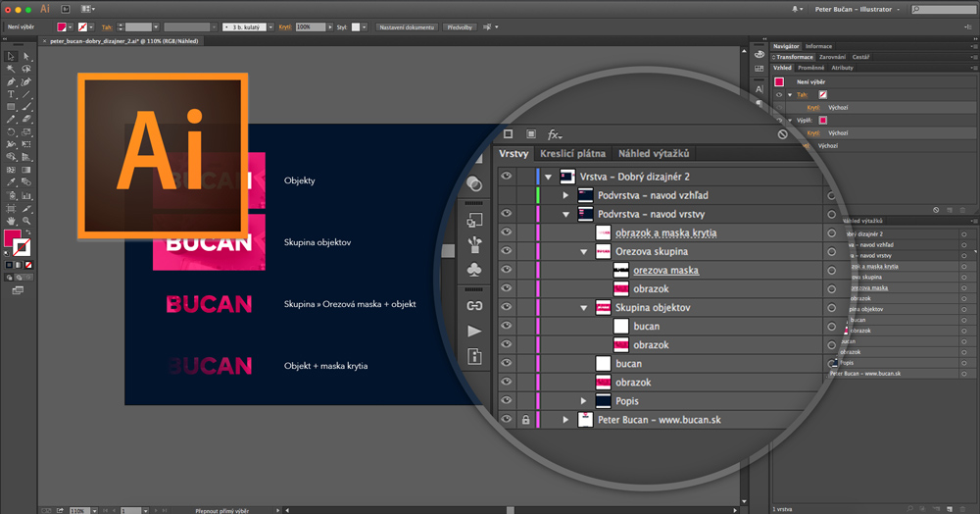Image resolution: width=980 pixels, height=514 pixels.
Task: Open the Styl graphic style dropdown
Action: [x=365, y=26]
